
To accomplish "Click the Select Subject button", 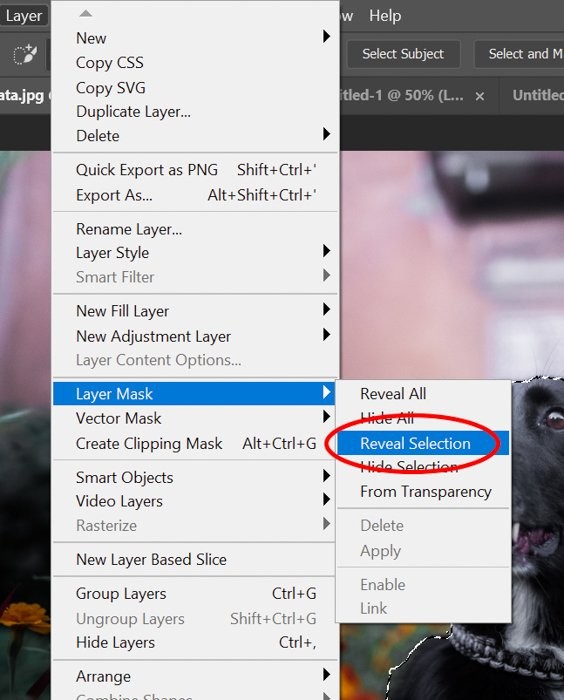I will [x=403, y=54].
